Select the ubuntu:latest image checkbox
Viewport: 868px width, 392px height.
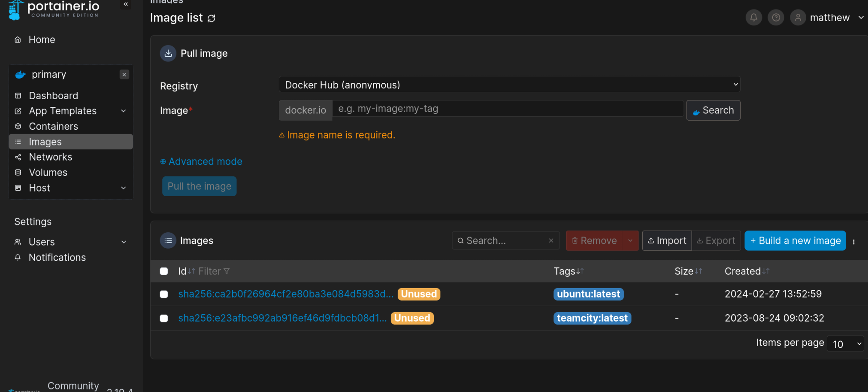[x=164, y=294]
